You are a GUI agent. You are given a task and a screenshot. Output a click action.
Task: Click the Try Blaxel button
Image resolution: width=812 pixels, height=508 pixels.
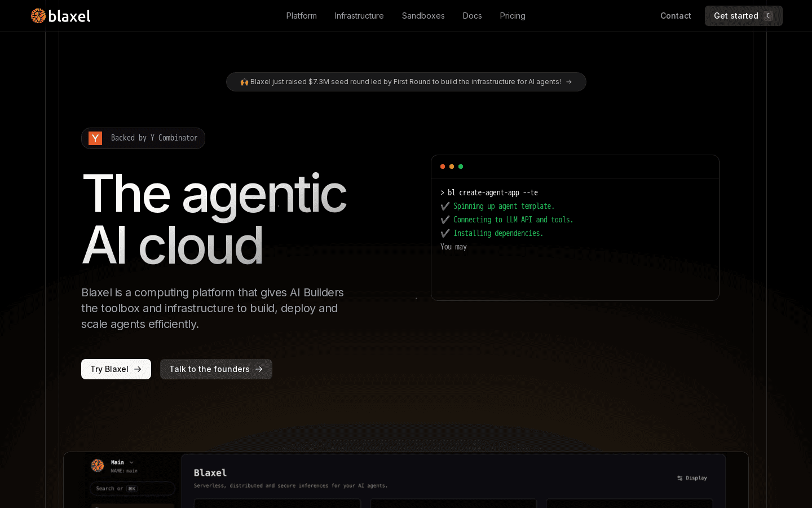coord(116,369)
